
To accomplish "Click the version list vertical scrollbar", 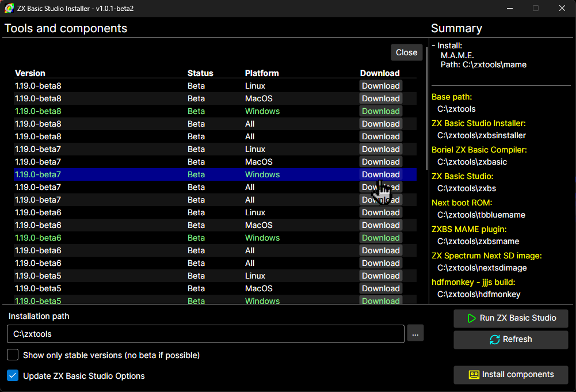I will 426,108.
